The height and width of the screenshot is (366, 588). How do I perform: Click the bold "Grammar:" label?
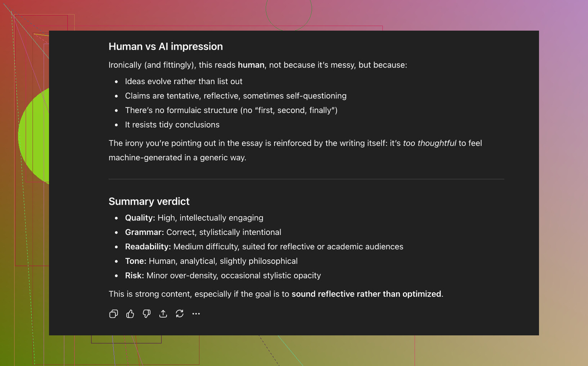(x=144, y=232)
